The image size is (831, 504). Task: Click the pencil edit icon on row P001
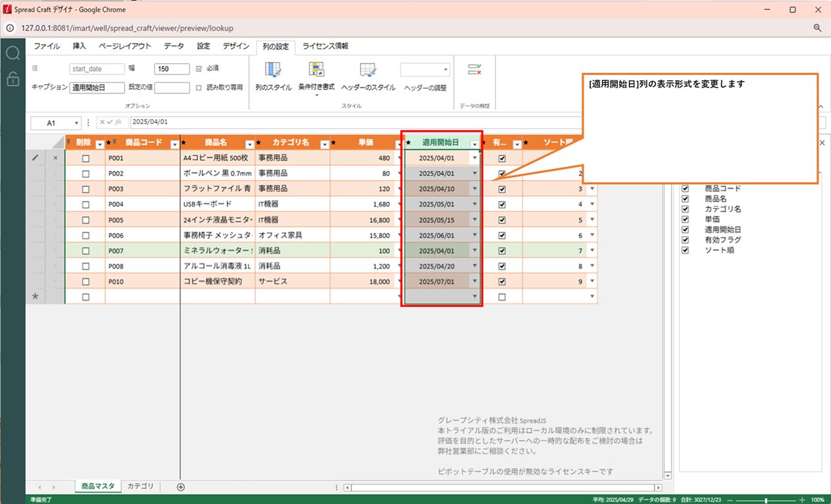[36, 158]
